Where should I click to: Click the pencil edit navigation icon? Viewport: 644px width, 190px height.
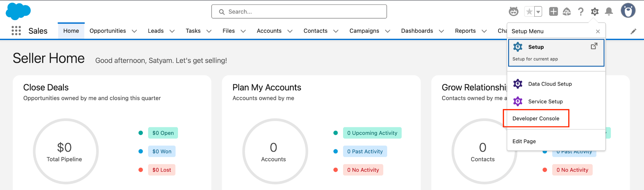click(633, 31)
